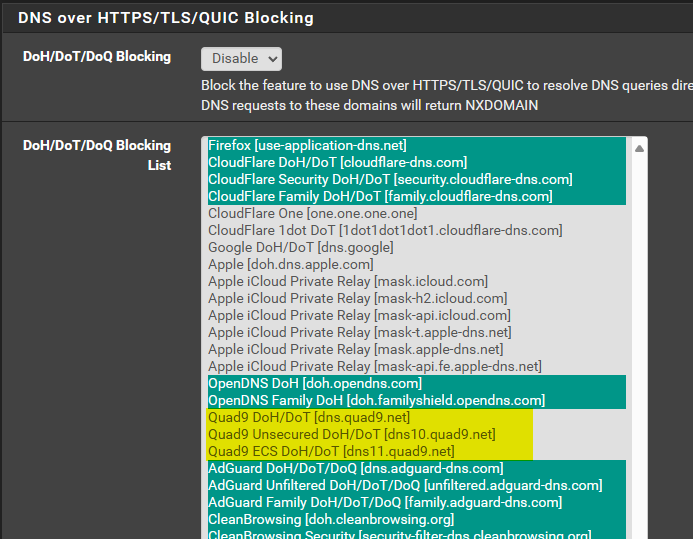Select Apple iCloud Private Relay mask-t.apple-dns.net
Screen dimensions: 693x539
tap(417, 332)
